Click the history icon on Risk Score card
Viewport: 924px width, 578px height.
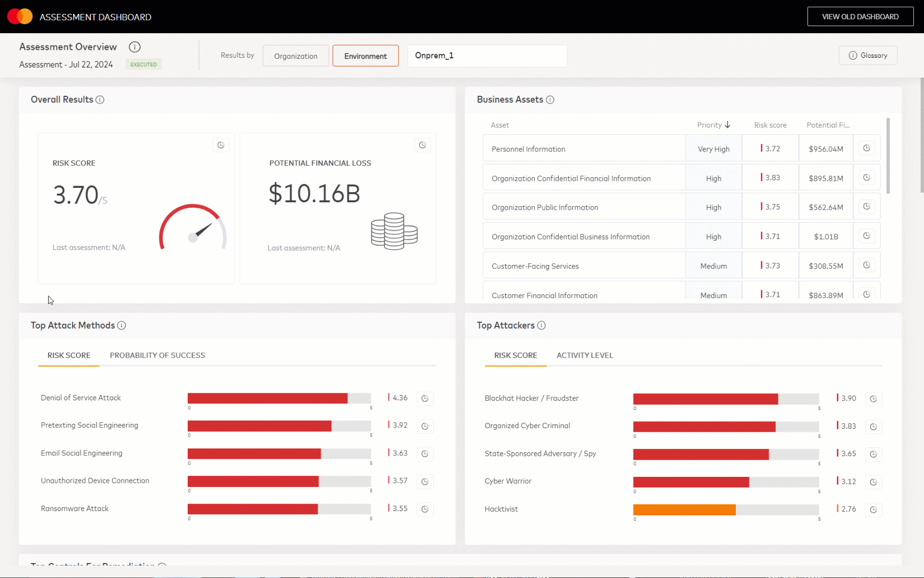(221, 144)
